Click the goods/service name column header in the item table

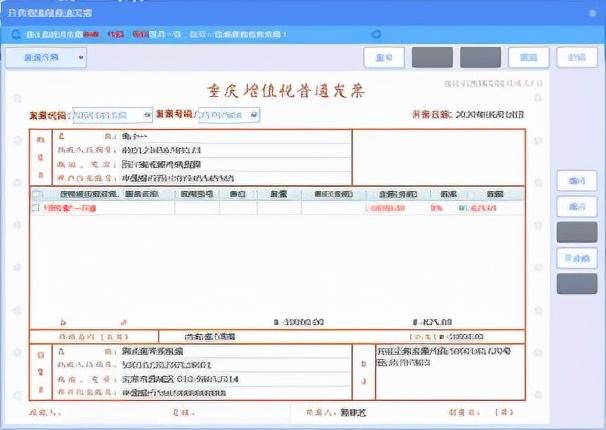coord(108,194)
